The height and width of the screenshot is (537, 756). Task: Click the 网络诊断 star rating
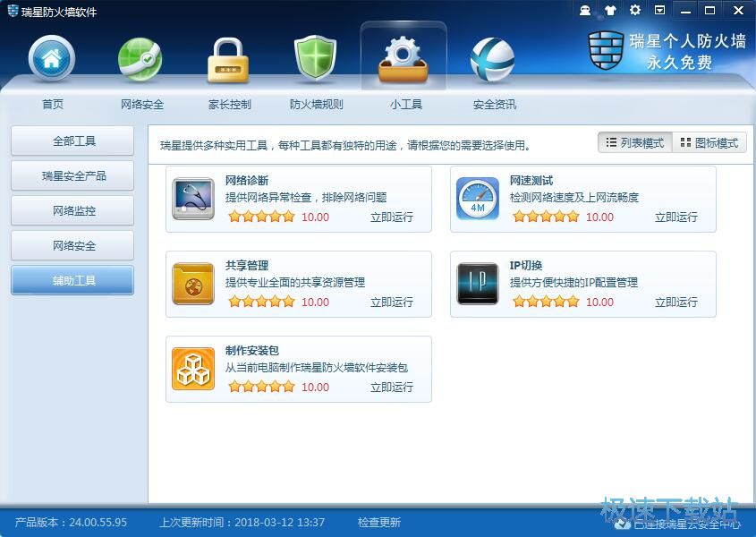pyautogui.click(x=261, y=217)
